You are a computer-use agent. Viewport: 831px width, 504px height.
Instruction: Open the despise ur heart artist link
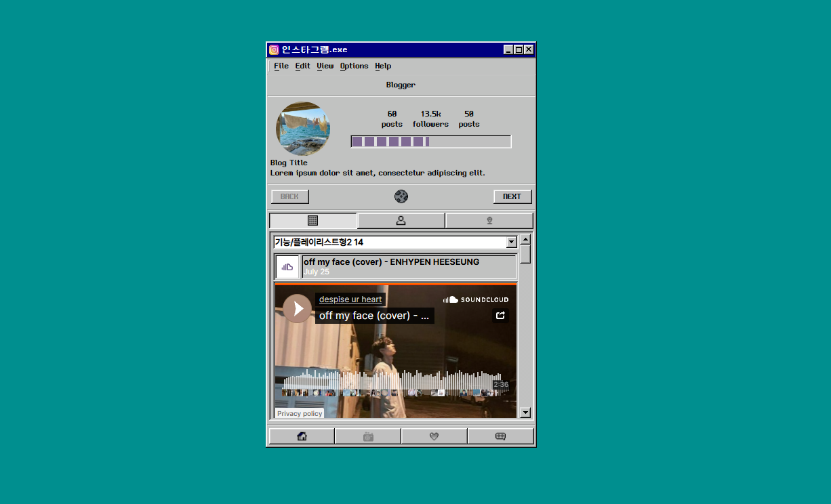coord(350,299)
